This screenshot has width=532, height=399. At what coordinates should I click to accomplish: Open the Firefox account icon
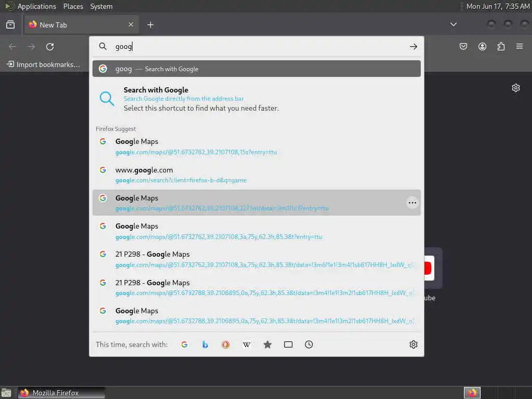[x=482, y=46]
